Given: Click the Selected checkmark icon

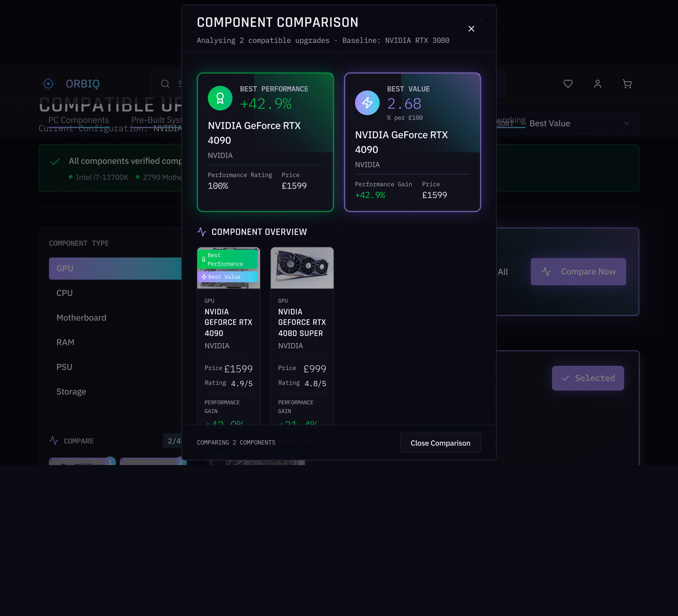Looking at the screenshot, I should point(566,378).
